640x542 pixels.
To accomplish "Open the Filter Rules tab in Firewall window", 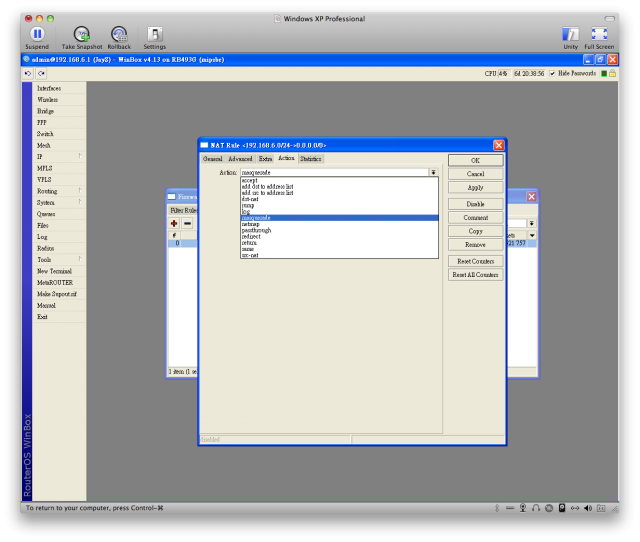I will point(183,210).
